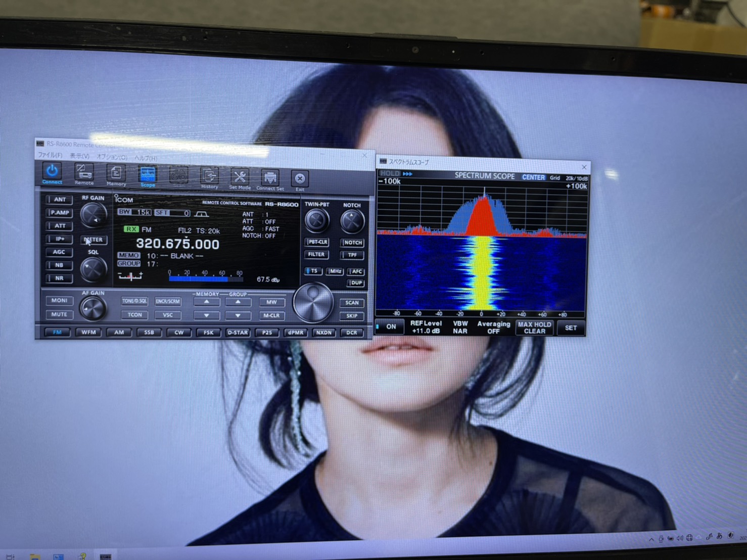Open the 表示(V) menu

tap(79, 156)
